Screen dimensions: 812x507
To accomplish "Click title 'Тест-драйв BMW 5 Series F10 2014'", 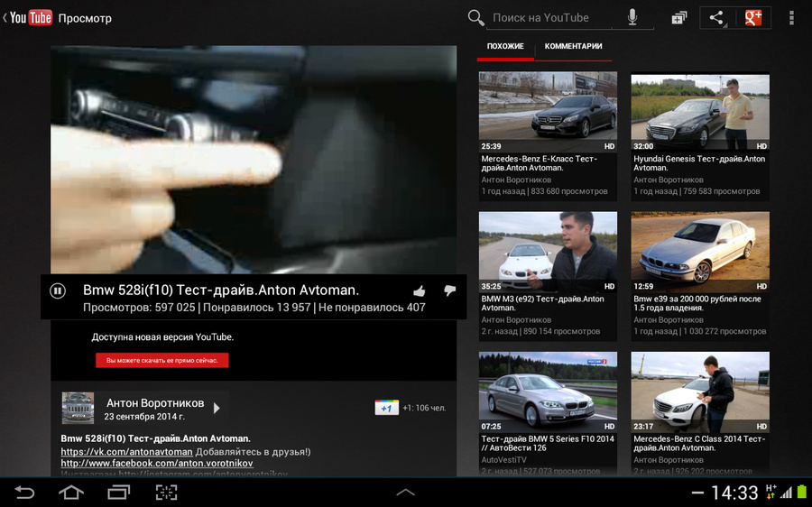I will pos(548,438).
